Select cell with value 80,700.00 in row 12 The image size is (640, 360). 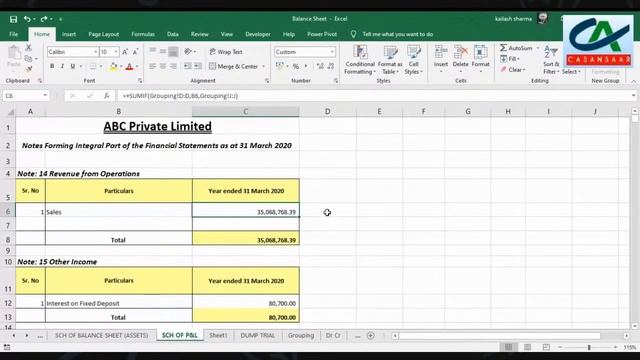[x=246, y=302]
